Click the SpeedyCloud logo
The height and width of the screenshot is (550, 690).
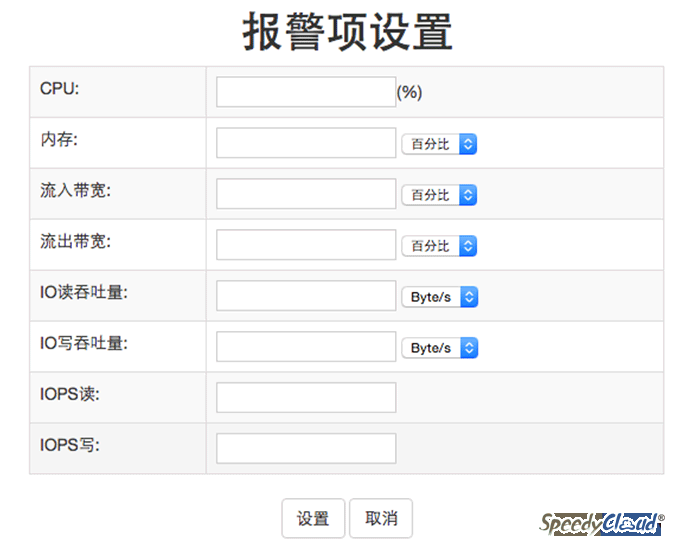tap(602, 524)
